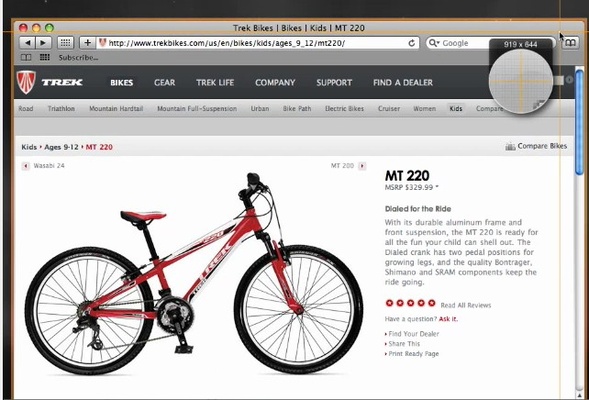The height and width of the screenshot is (400, 589).
Task: Go to previous bike Wasabi 24 arrow
Action: tap(26, 166)
